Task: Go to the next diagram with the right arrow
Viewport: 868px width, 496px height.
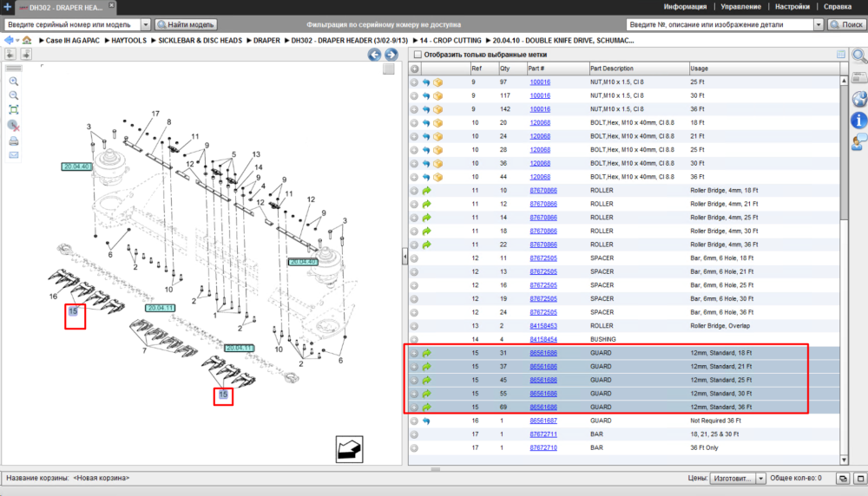Action: pos(391,54)
